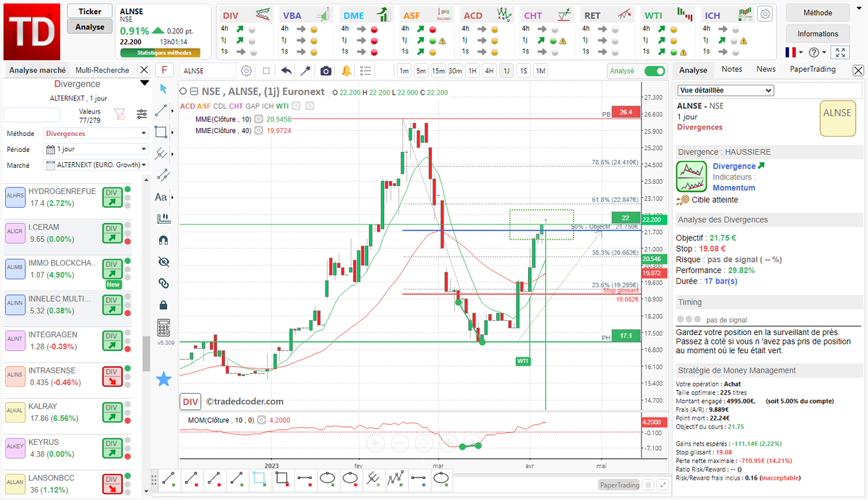Toggle the magnet snap tool

point(163,240)
